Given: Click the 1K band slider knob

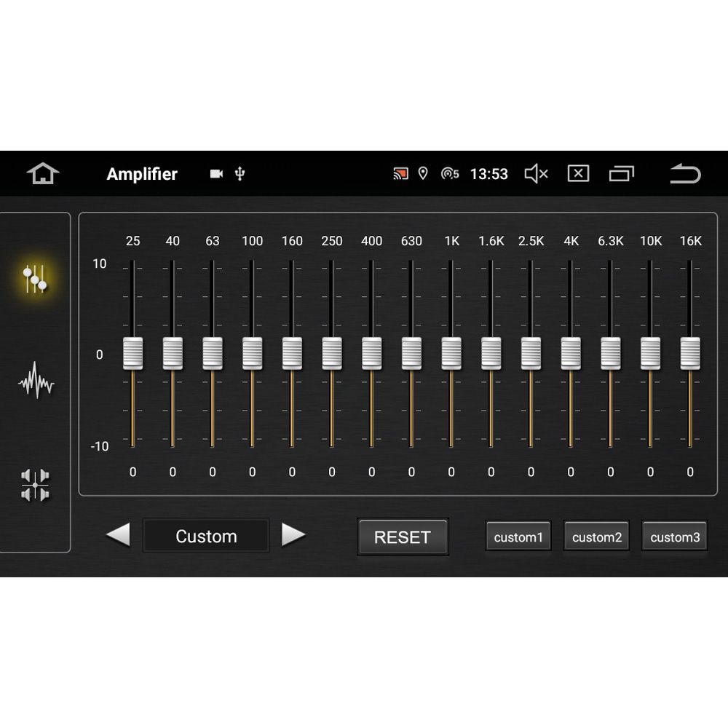Looking at the screenshot, I should point(451,354).
